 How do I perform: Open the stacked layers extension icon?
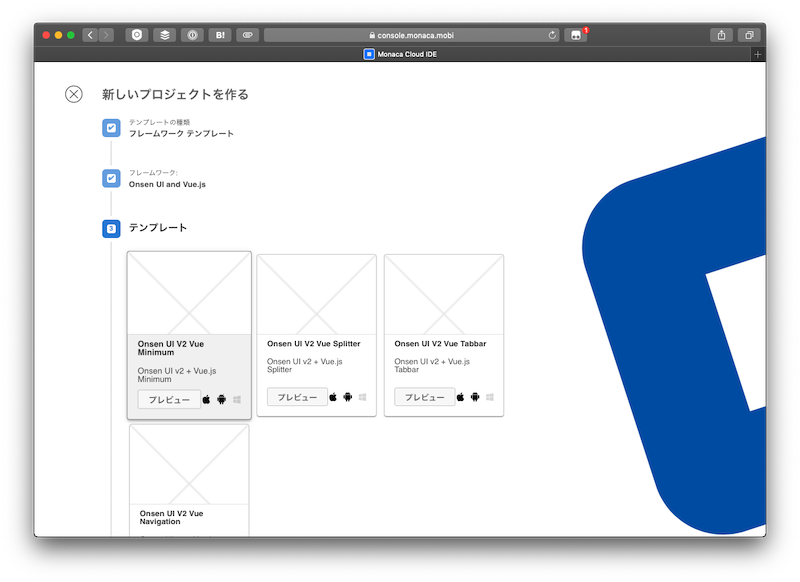(x=165, y=35)
